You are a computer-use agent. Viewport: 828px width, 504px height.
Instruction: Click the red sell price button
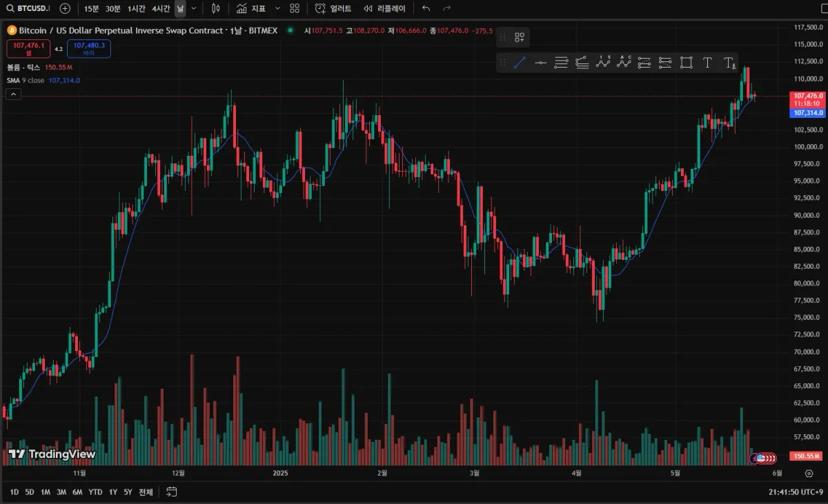click(x=28, y=48)
